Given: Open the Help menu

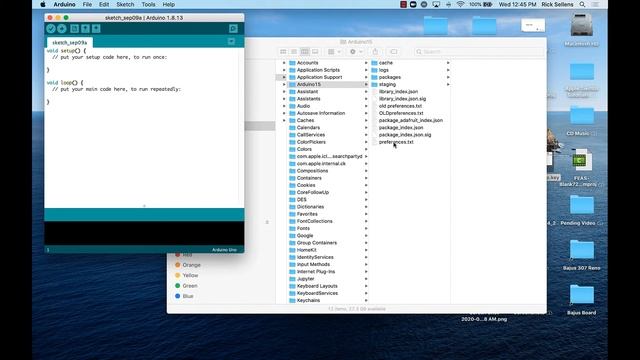Looking at the screenshot, I should tap(169, 4).
